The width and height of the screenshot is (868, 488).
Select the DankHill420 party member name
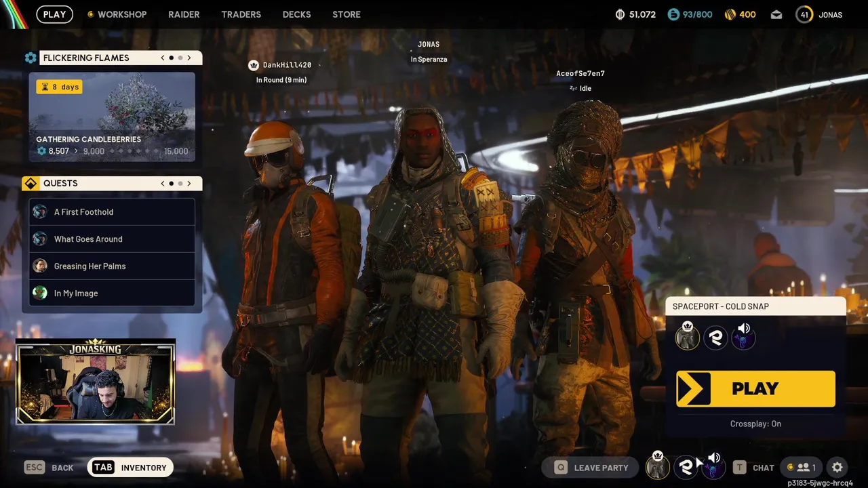coord(287,65)
